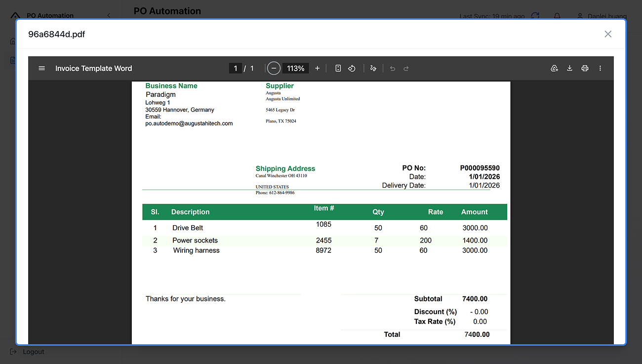The image size is (642, 364).
Task: Close the 96a6844d.pdf preview
Action: [608, 34]
